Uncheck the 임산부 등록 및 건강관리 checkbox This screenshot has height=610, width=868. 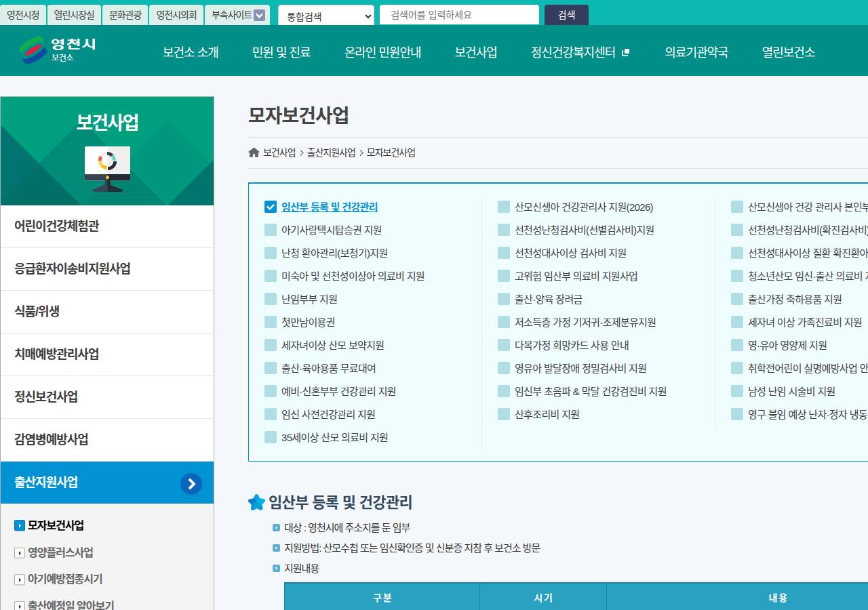[x=271, y=207]
